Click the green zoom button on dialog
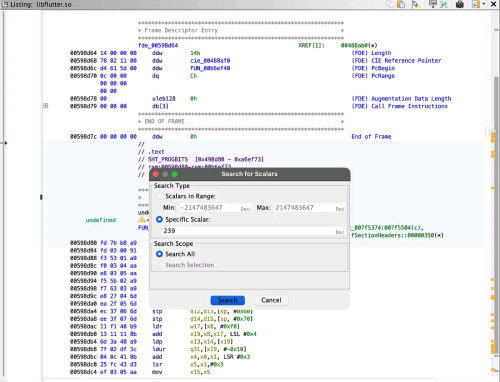The width and height of the screenshot is (500, 382). (x=174, y=174)
